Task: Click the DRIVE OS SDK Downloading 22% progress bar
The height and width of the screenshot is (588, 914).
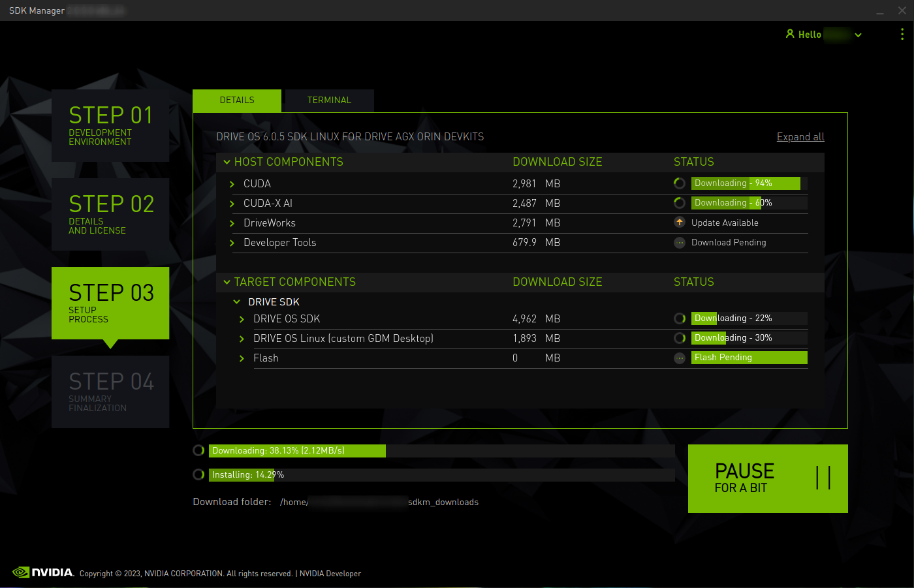Action: (x=749, y=318)
